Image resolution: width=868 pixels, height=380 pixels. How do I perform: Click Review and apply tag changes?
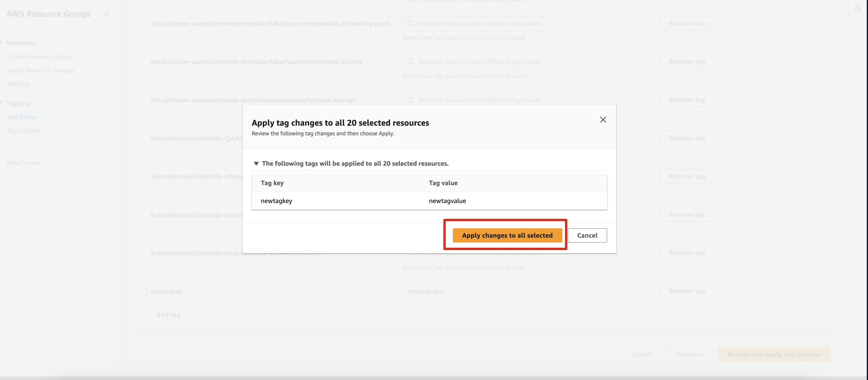[x=774, y=355]
